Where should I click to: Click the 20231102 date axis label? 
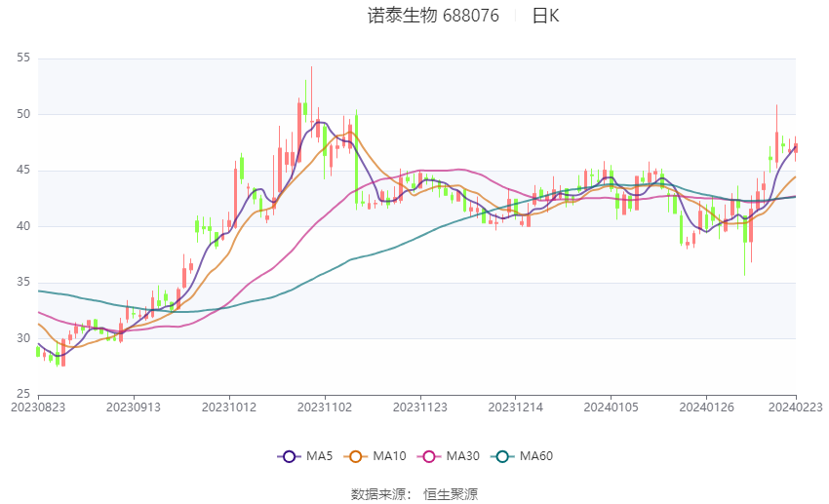325,407
